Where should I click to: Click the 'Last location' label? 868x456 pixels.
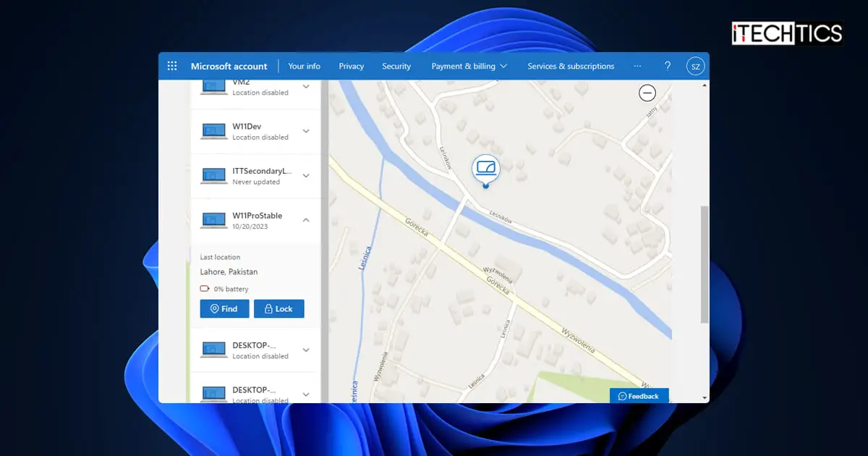point(220,257)
